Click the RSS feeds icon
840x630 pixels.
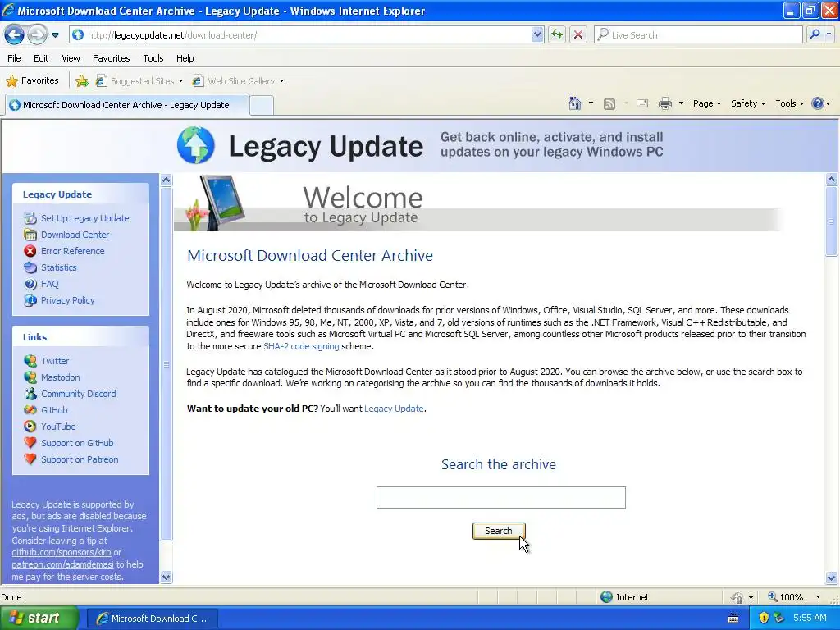[x=609, y=104]
